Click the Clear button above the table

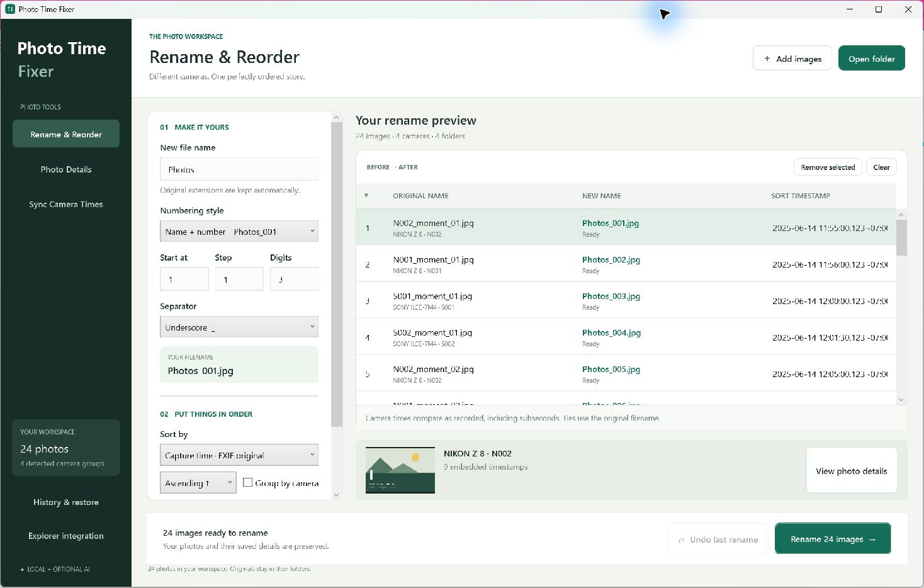[881, 167]
